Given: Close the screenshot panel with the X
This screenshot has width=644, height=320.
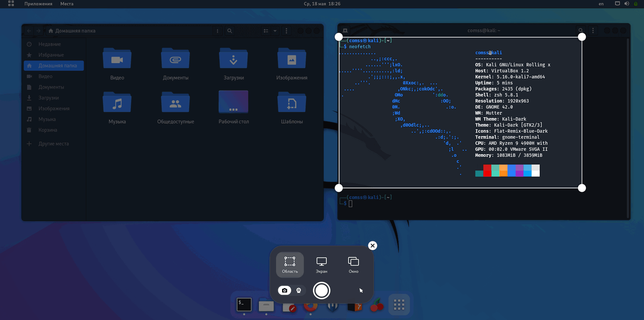Looking at the screenshot, I should (x=373, y=245).
